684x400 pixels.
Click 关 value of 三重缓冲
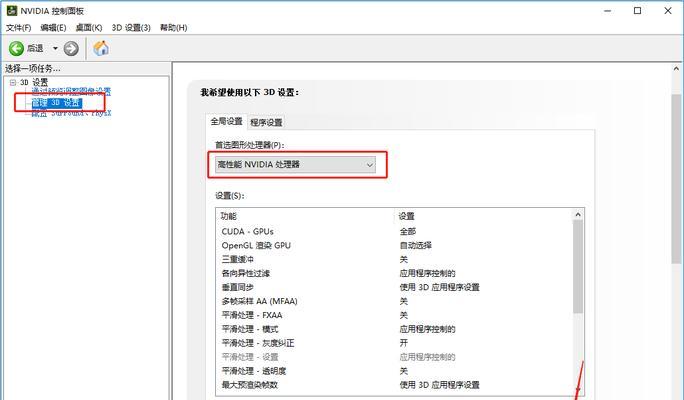(404, 260)
